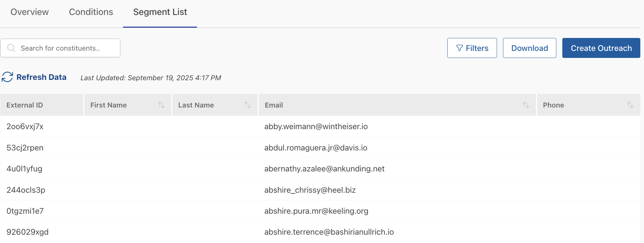Click email abshire_chrissy@heel.biz
Viewport: 644px width, 243px height.
click(x=310, y=190)
